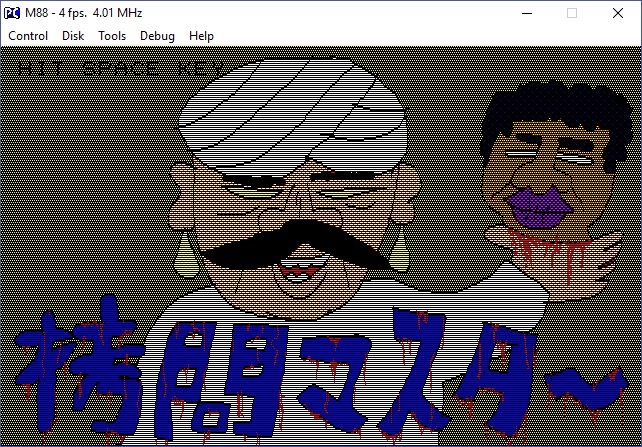The image size is (642, 447).
Task: Open the Debug menu
Action: click(157, 36)
